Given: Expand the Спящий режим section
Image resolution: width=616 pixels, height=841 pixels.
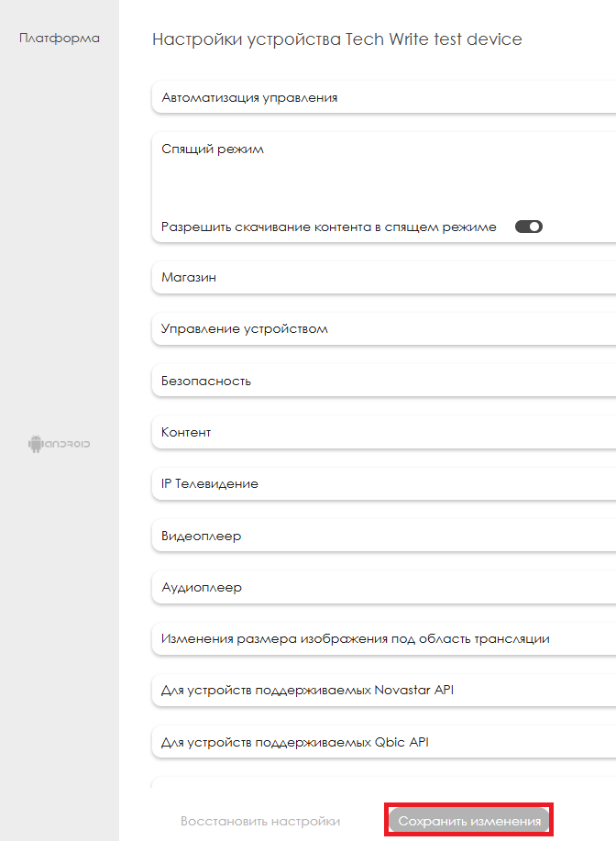Looking at the screenshot, I should (x=213, y=149).
